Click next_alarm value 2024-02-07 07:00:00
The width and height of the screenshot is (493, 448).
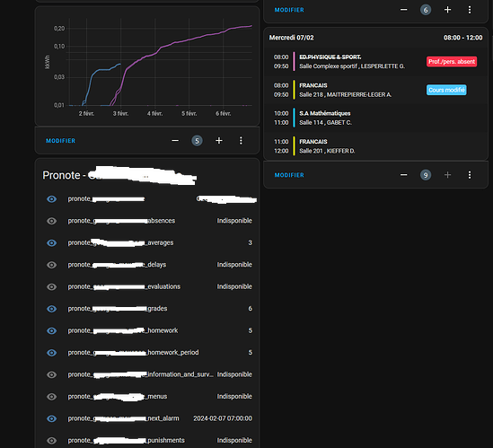223,418
